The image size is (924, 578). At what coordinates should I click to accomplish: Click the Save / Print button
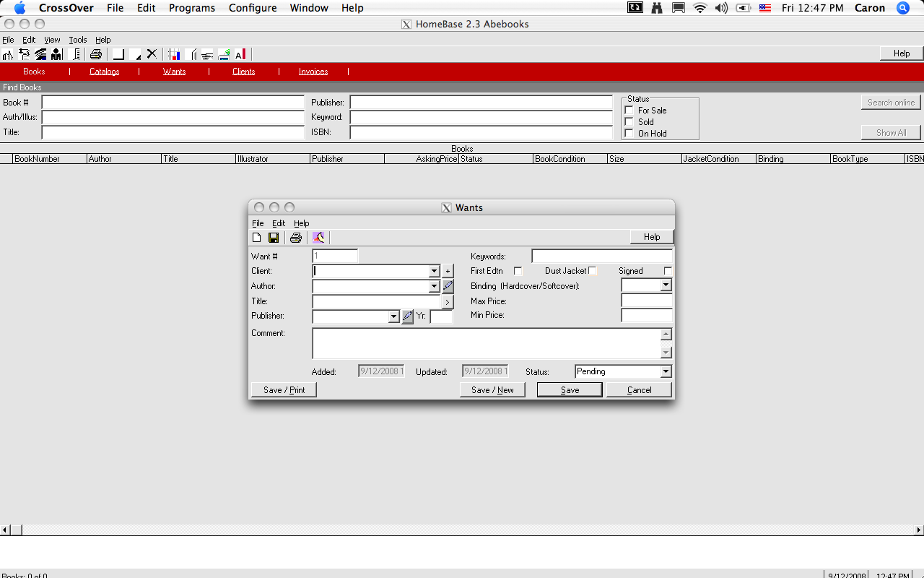[x=284, y=389]
